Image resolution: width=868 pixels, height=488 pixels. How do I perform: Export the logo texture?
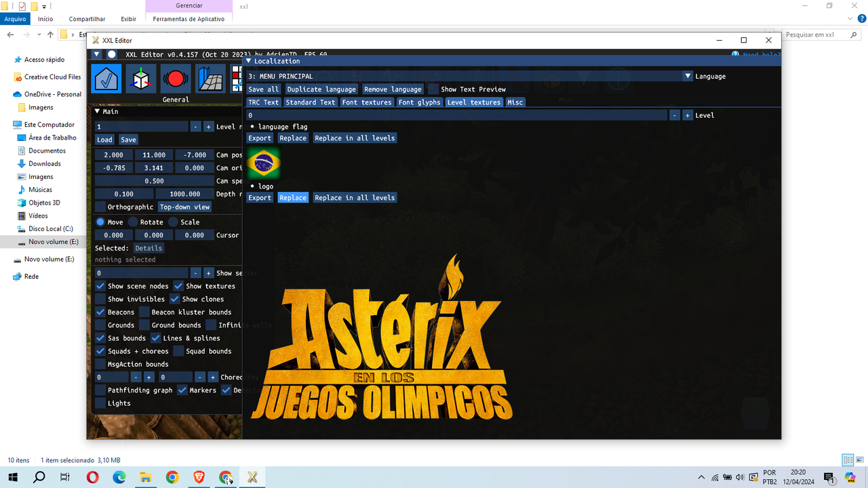click(x=259, y=198)
